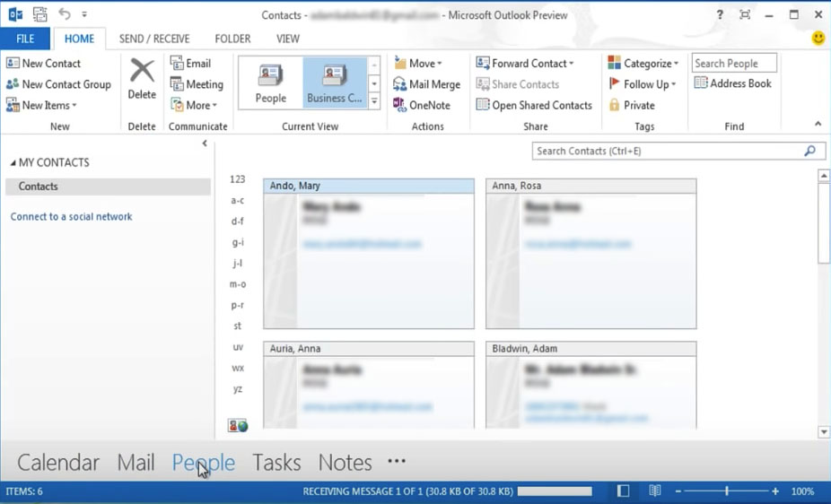Click the index language globe icon
The width and height of the screenshot is (831, 504).
point(238,426)
